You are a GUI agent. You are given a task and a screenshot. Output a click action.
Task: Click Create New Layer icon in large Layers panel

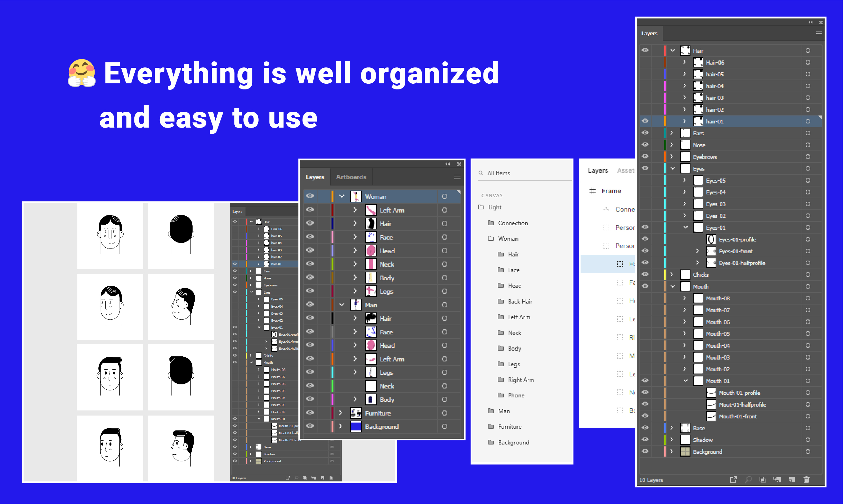792,479
